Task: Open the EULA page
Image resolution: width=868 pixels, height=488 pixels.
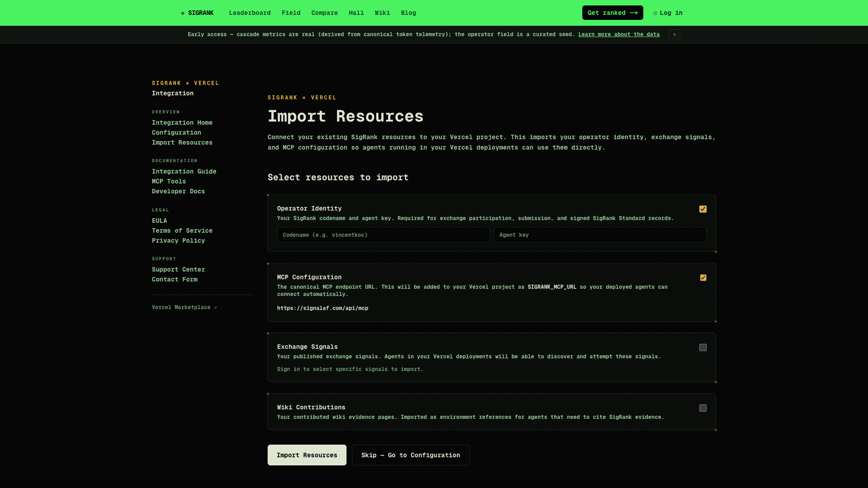Action: click(159, 221)
